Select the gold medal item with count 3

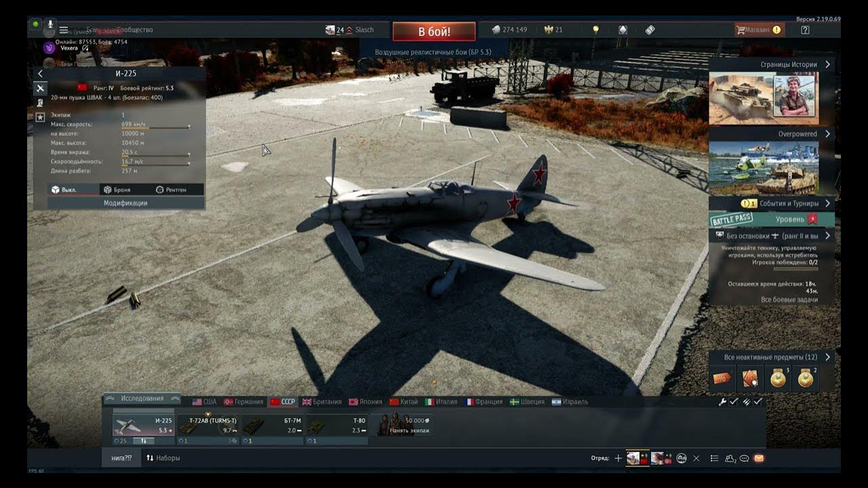coord(778,379)
